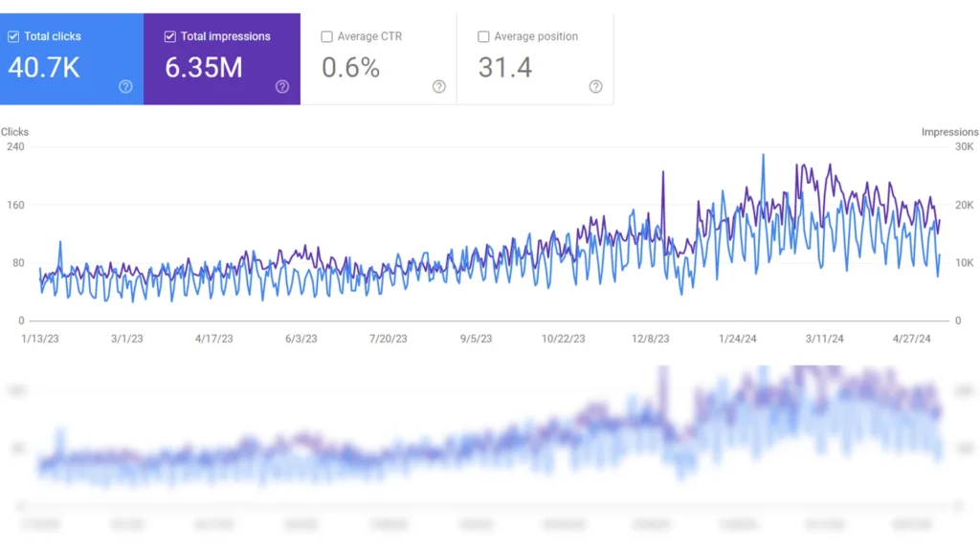Disable the Total impressions checkbox
This screenshot has width=980, height=551.
click(x=170, y=36)
